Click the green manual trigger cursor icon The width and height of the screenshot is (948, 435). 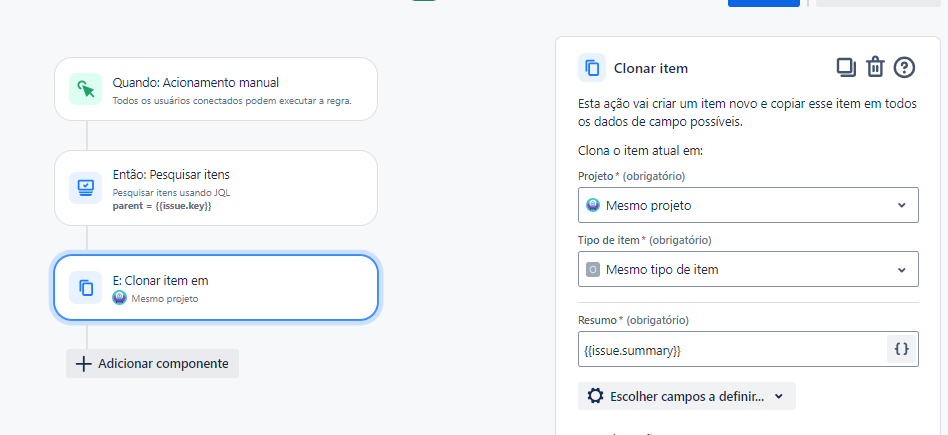tap(86, 89)
